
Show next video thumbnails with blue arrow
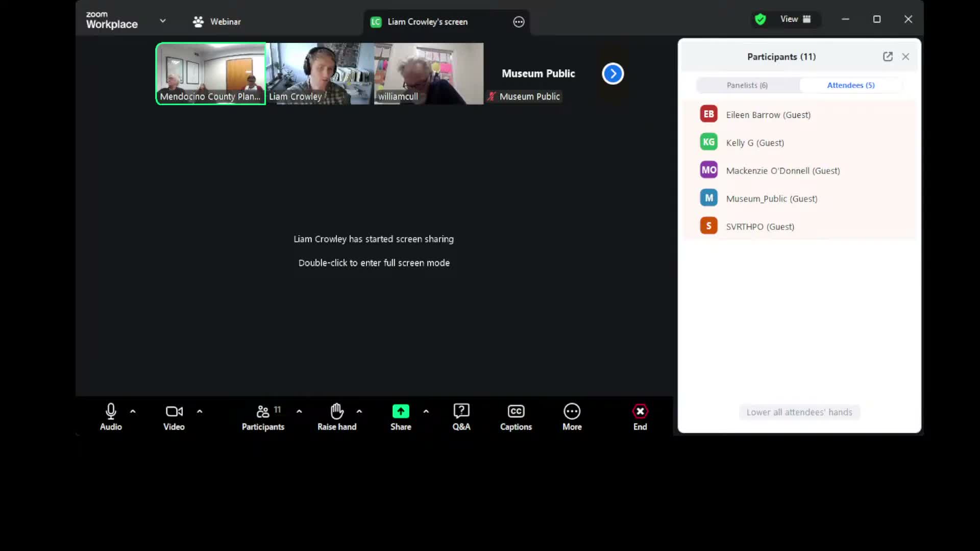click(x=612, y=74)
